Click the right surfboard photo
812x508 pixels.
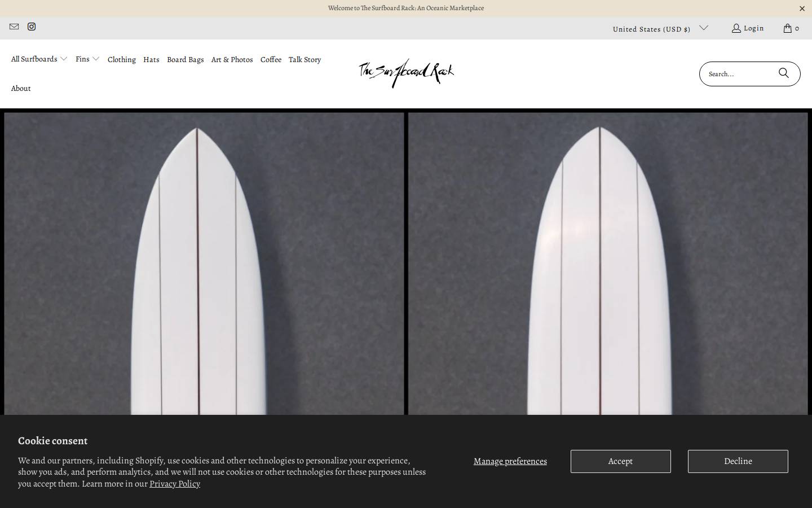tap(608, 264)
